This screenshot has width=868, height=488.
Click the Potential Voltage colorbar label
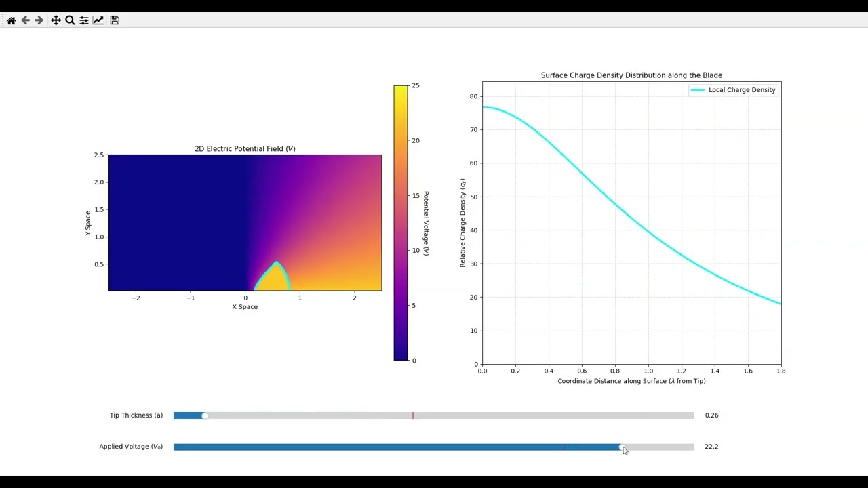coord(426,223)
